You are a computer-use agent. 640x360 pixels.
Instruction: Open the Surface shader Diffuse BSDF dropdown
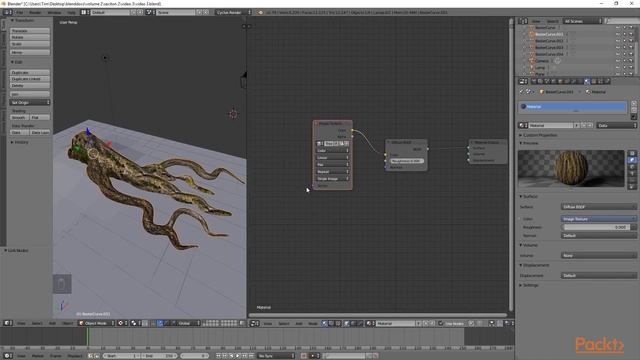(x=598, y=207)
